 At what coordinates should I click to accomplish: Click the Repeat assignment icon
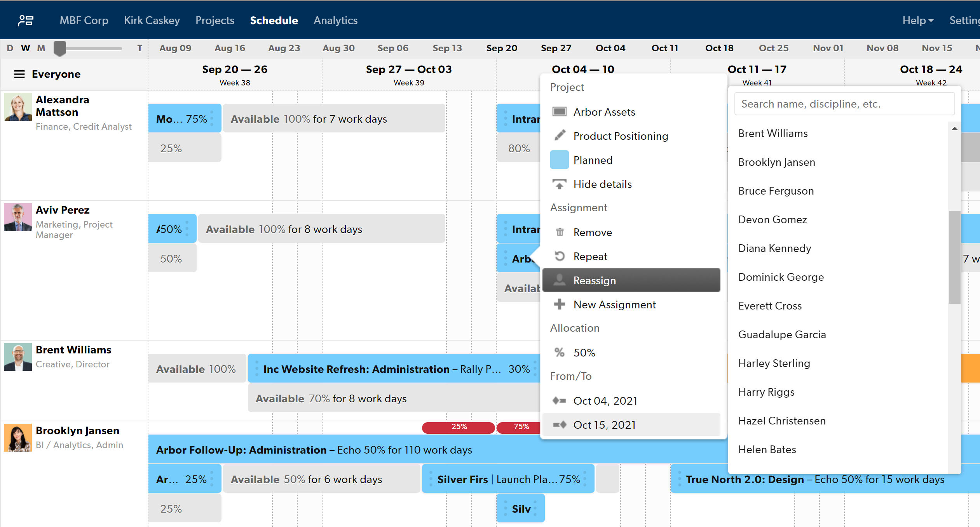click(559, 256)
